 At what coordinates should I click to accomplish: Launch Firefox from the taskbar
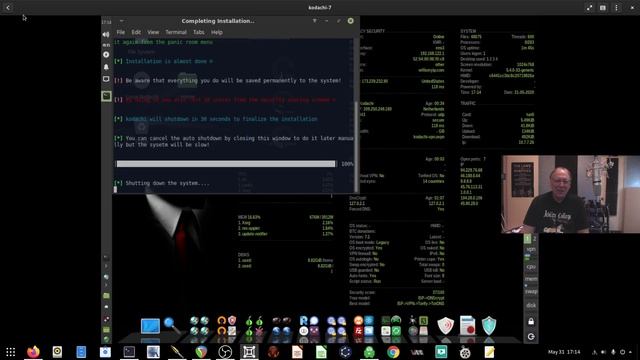pos(33,352)
